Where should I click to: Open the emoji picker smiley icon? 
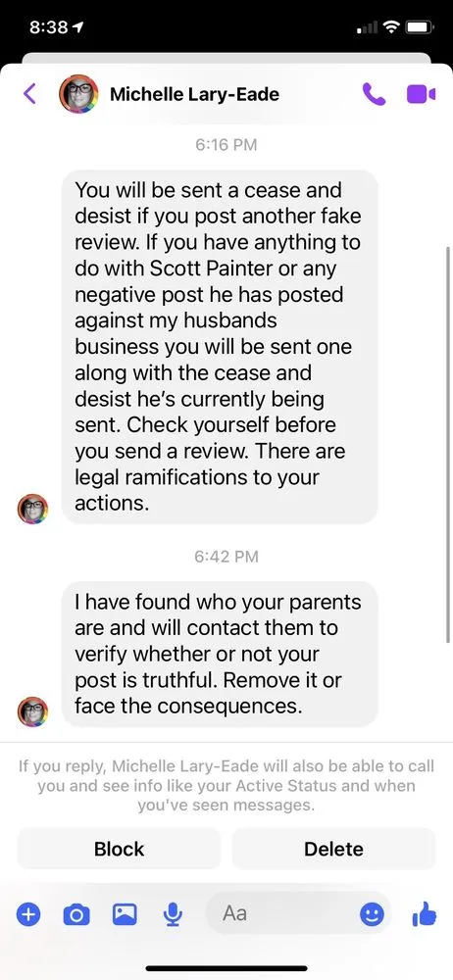[x=372, y=915]
